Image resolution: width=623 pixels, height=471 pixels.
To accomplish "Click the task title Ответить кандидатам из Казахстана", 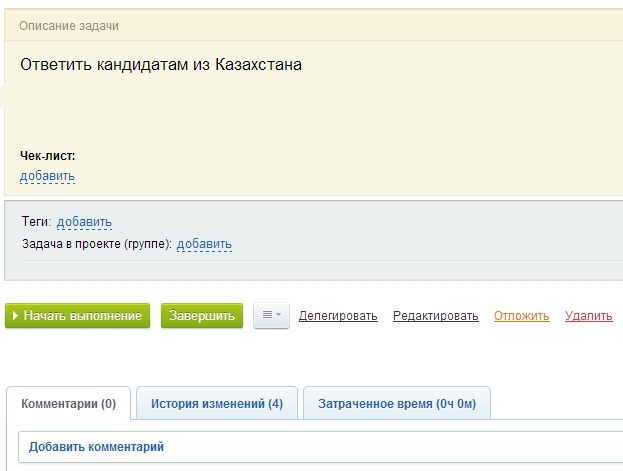I will 161,65.
